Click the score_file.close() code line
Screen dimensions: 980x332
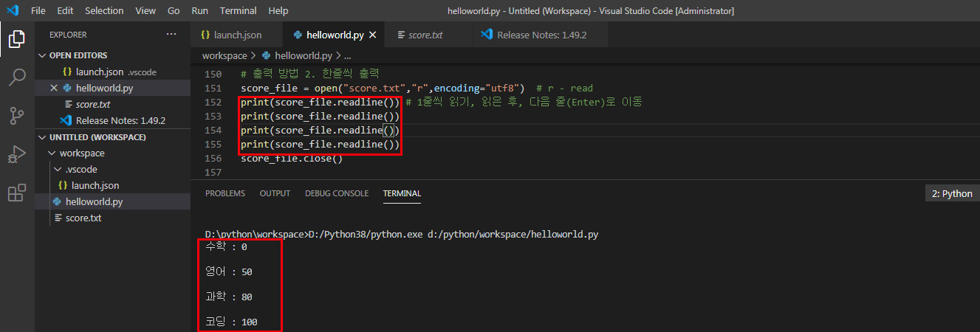[292, 159]
